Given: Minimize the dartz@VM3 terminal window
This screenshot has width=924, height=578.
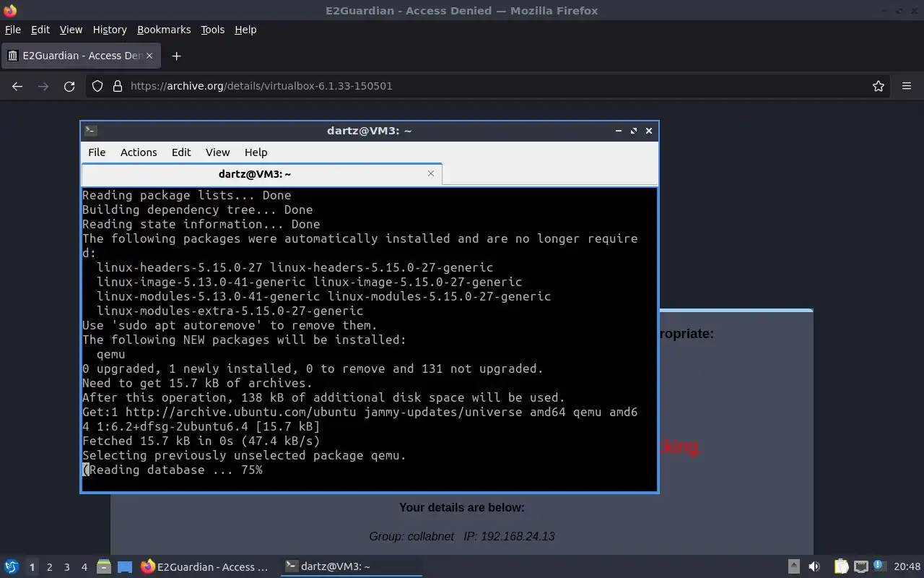Looking at the screenshot, I should 619,131.
